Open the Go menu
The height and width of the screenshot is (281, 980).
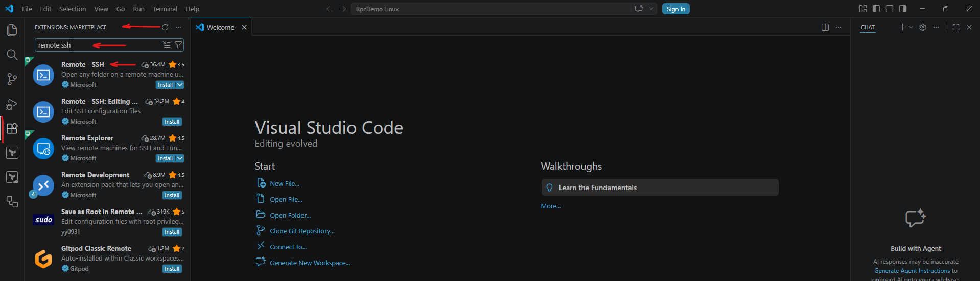pyautogui.click(x=121, y=9)
